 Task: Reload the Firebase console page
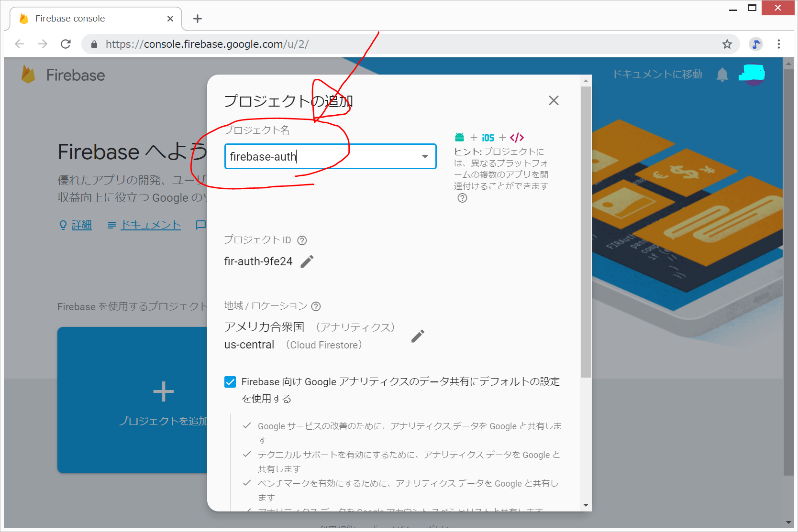[66, 44]
